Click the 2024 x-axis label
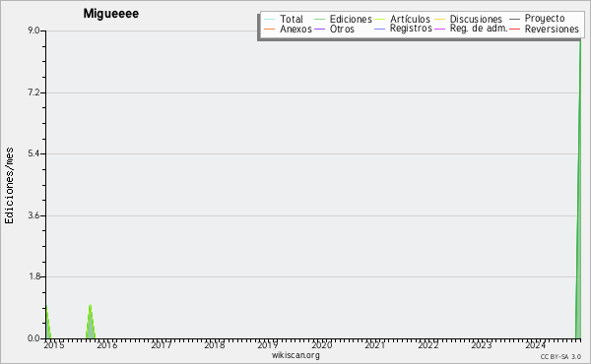Viewport: 591px width, 364px height. click(x=535, y=344)
